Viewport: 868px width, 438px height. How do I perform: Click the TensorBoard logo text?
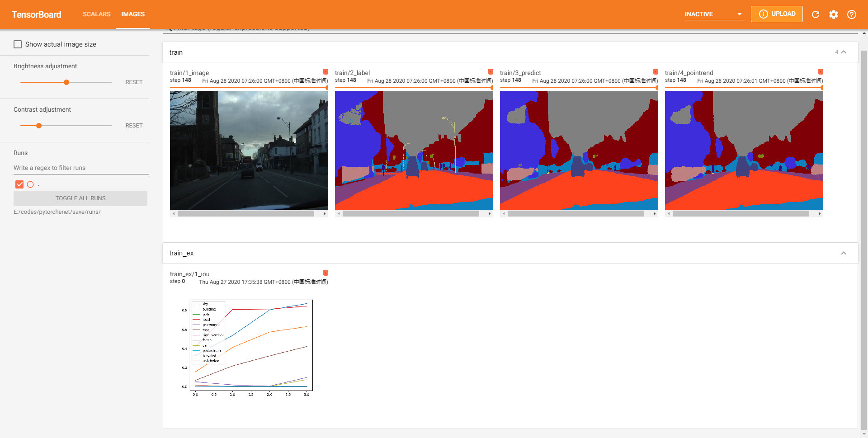tap(37, 14)
